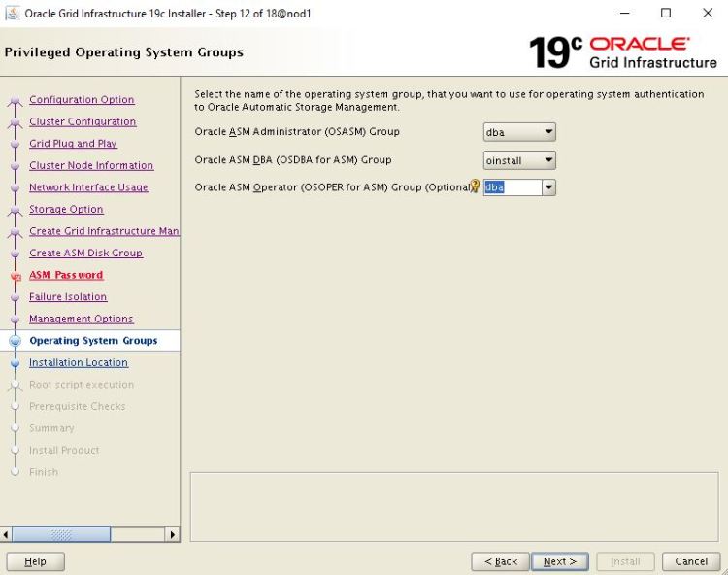Viewport: 728px width, 575px height.
Task: Go to the Grid Plug and Play step
Action: click(73, 144)
